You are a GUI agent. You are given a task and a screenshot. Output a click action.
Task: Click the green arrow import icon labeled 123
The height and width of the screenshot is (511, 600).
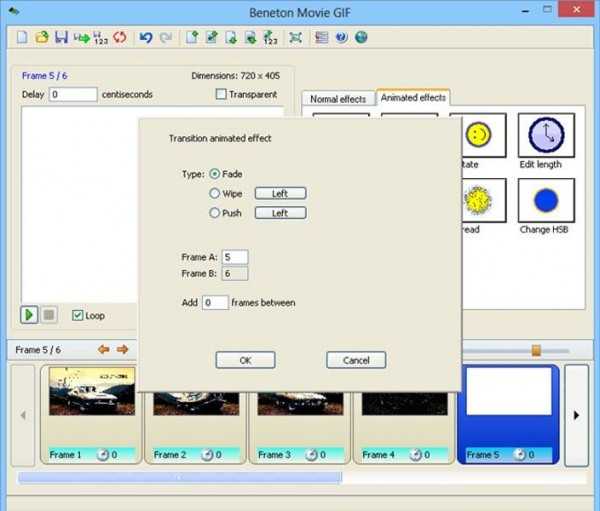(x=271, y=38)
